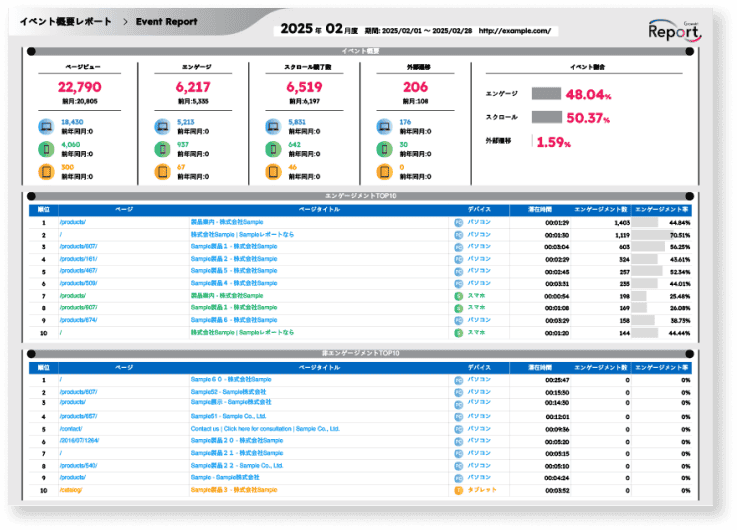Click the タブレット device icon in row 10
The width and height of the screenshot is (737, 530).
[x=459, y=491]
